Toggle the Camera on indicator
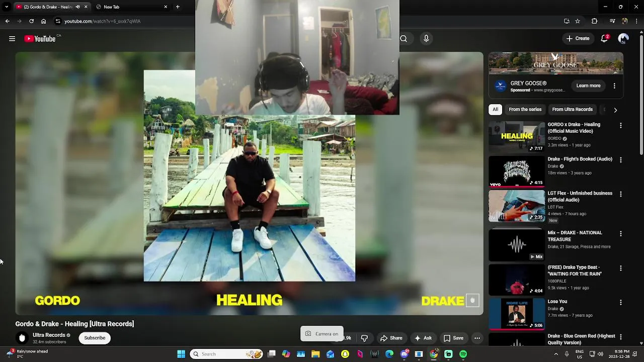 point(322,334)
